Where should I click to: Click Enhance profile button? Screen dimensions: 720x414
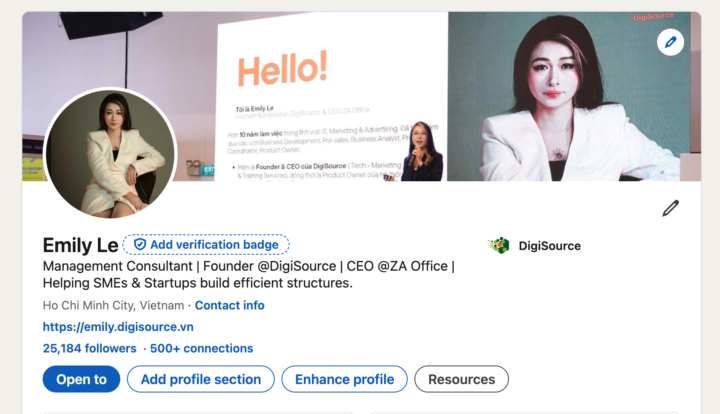point(344,379)
